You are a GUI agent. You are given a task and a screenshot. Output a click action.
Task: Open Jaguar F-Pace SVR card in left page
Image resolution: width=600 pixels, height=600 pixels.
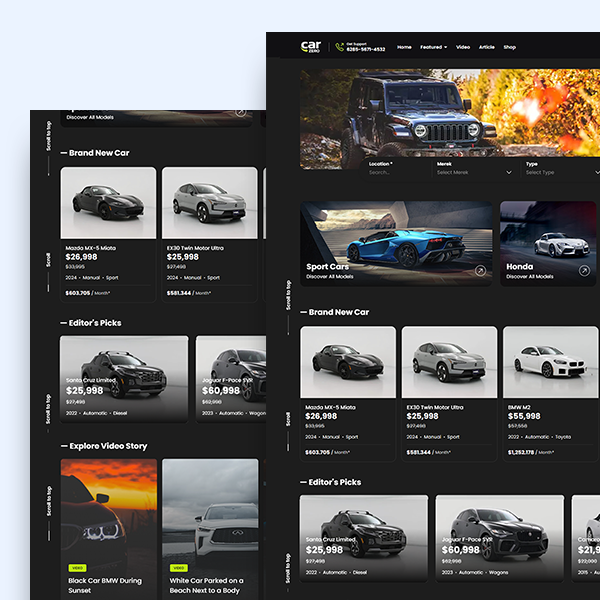(231, 379)
